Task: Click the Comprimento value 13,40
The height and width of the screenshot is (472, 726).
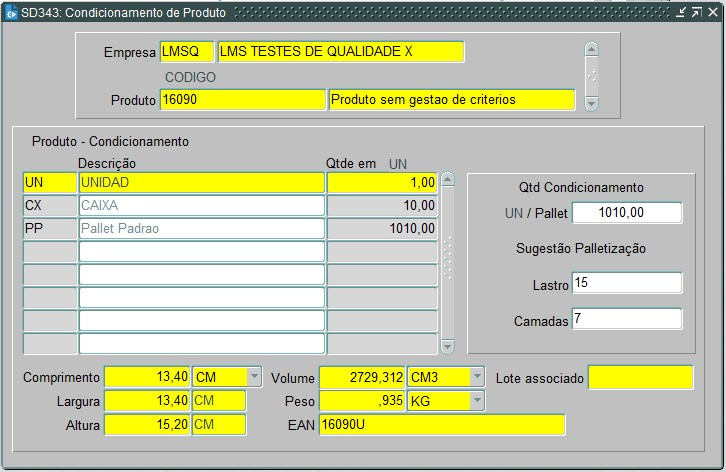Action: tap(147, 377)
